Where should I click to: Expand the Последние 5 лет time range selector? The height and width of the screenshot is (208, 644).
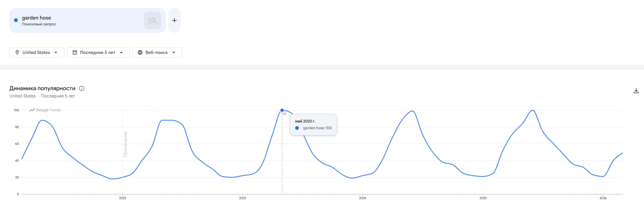[x=98, y=52]
